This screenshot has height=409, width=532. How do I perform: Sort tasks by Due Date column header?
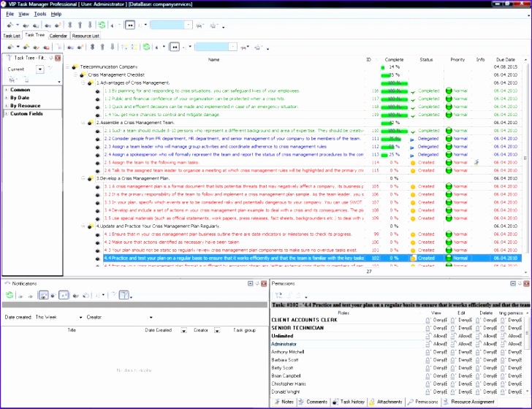click(x=505, y=60)
